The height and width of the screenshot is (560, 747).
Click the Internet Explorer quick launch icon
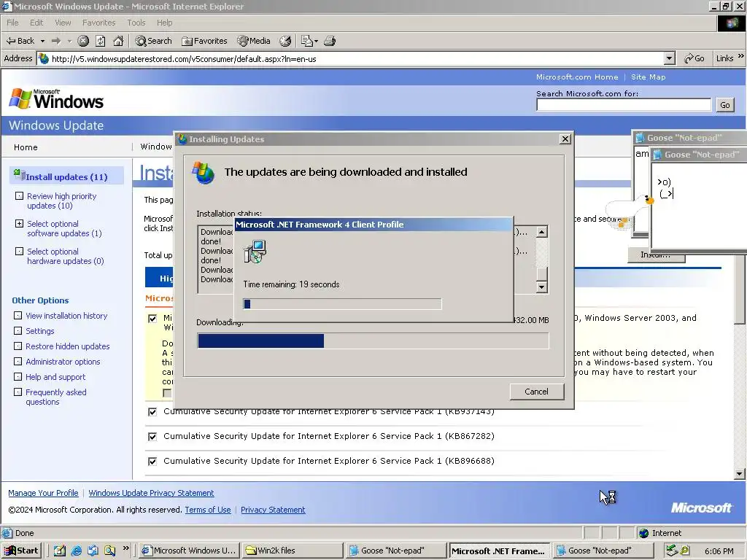click(x=76, y=551)
